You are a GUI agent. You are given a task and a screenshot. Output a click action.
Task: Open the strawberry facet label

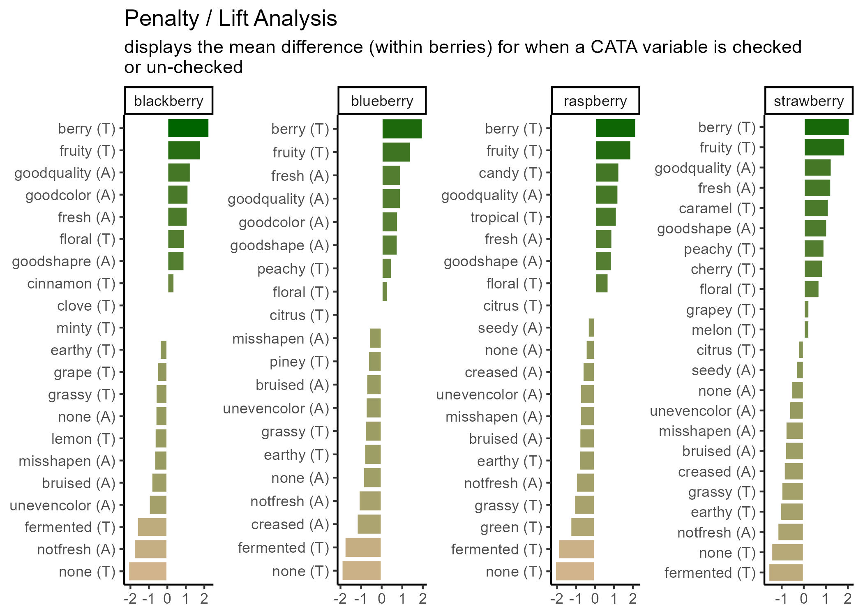(808, 101)
